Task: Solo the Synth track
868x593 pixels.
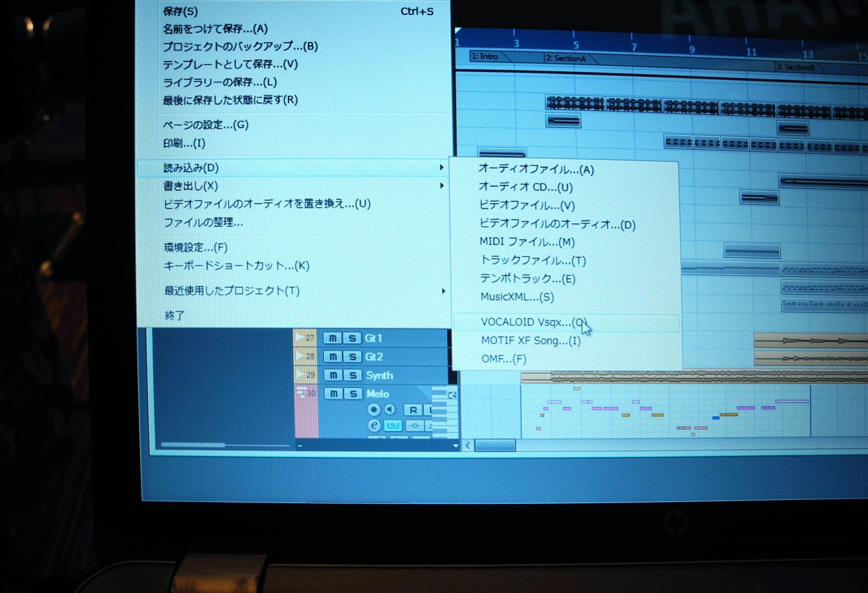Action: click(353, 375)
